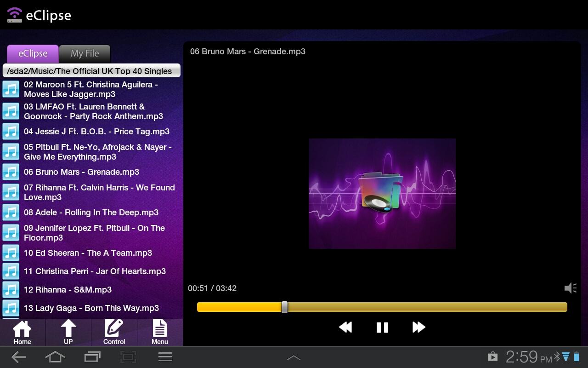The image size is (588, 368).
Task: Tap the play store notification icon
Action: (492, 357)
